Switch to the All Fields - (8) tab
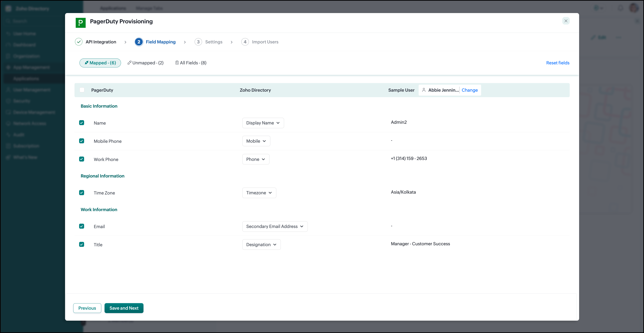 click(x=191, y=63)
